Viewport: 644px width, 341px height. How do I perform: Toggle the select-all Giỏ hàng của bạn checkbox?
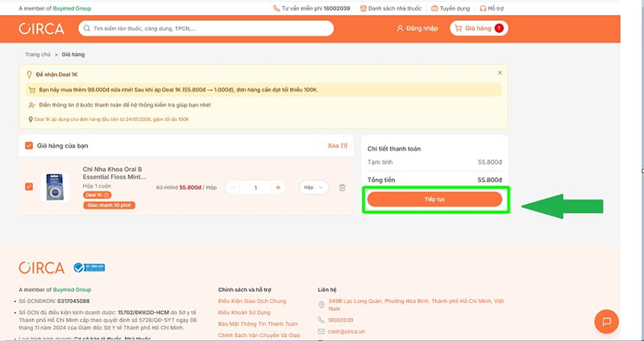29,145
